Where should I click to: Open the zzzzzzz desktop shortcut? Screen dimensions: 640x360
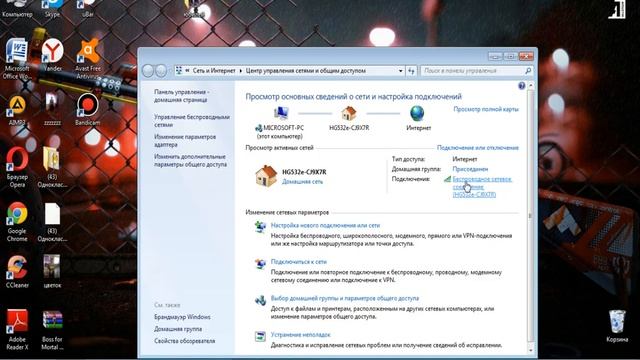(52, 109)
